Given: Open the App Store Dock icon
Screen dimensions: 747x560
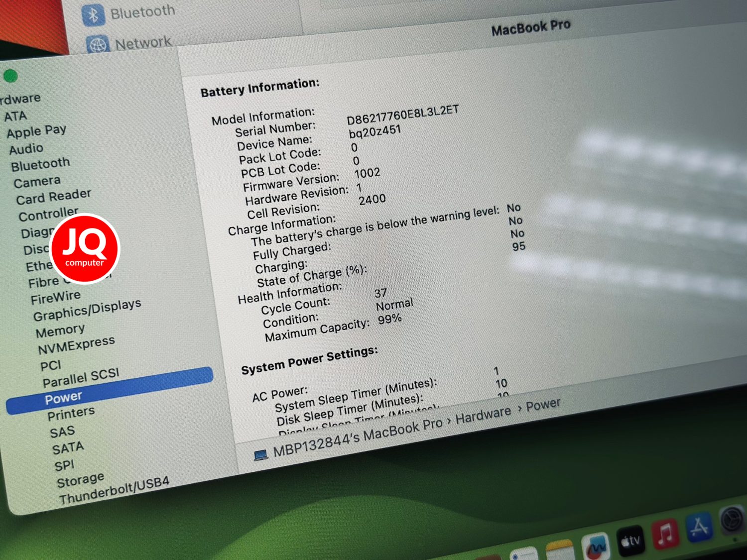Looking at the screenshot, I should click(x=700, y=528).
